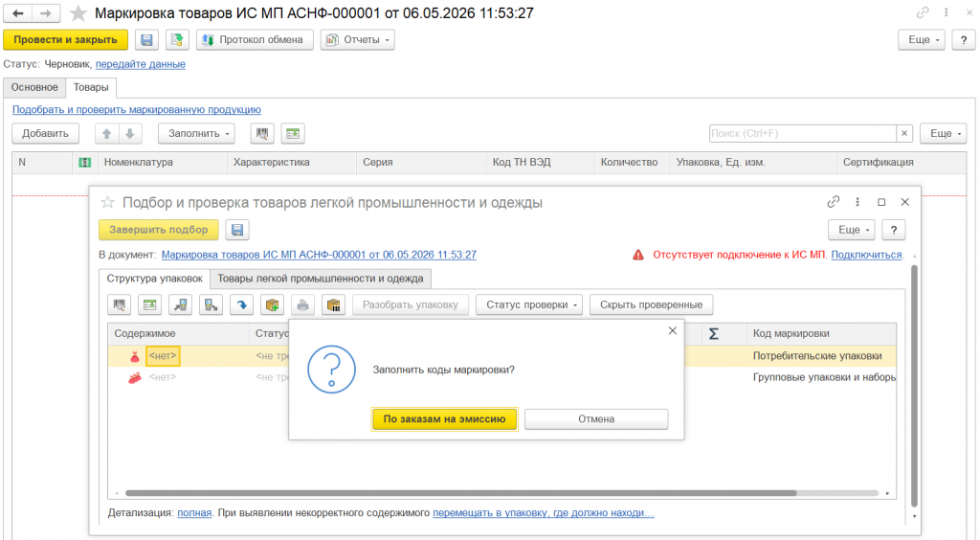Click barcode search icon in the packaging toolbar
The image size is (980, 540).
[x=120, y=305]
